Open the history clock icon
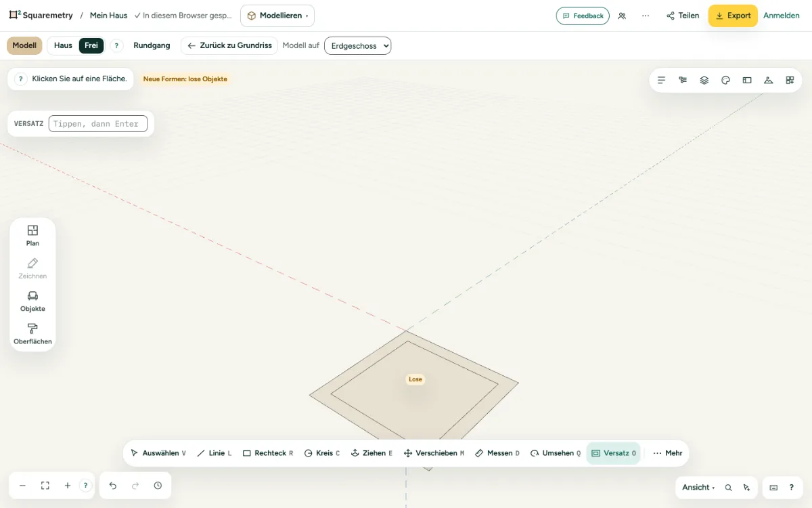Image resolution: width=812 pixels, height=508 pixels. pyautogui.click(x=158, y=486)
